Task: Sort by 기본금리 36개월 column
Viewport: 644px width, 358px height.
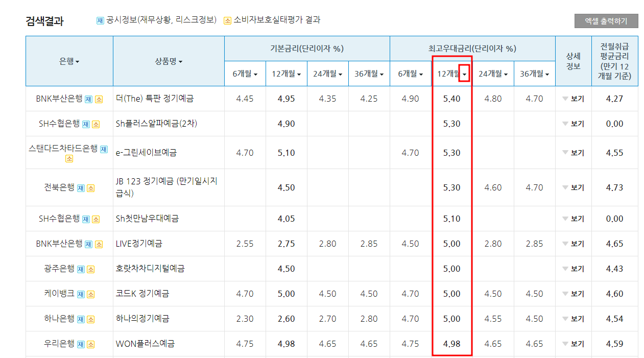Action: pos(369,74)
